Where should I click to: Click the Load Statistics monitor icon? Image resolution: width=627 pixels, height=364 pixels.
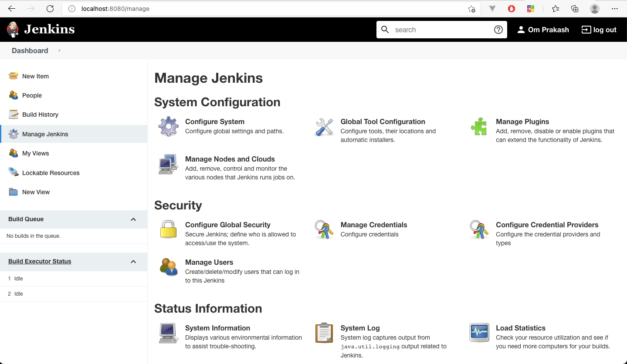(479, 333)
